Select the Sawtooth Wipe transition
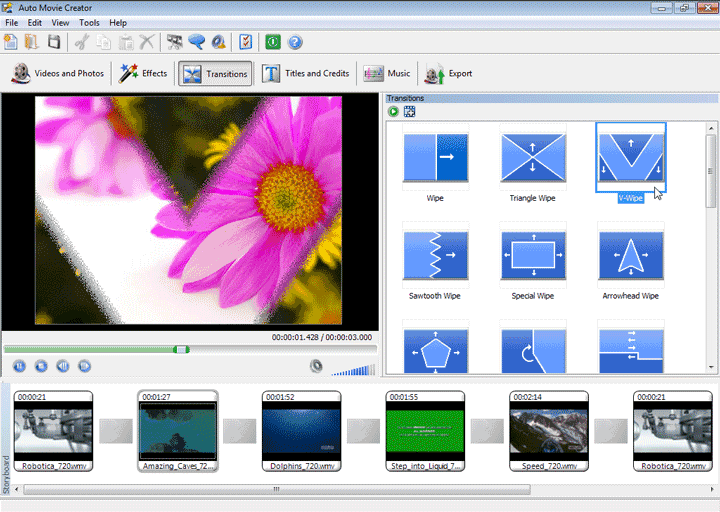The image size is (720, 512). pyautogui.click(x=435, y=256)
